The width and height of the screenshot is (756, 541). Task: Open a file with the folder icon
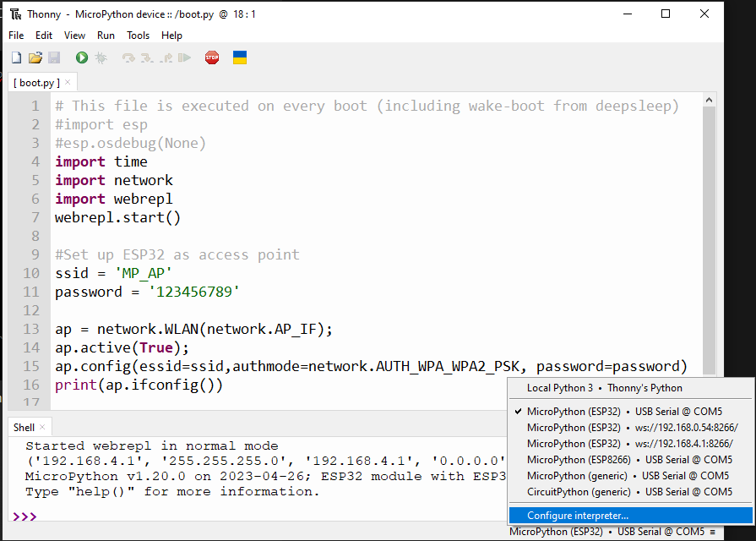pos(35,57)
